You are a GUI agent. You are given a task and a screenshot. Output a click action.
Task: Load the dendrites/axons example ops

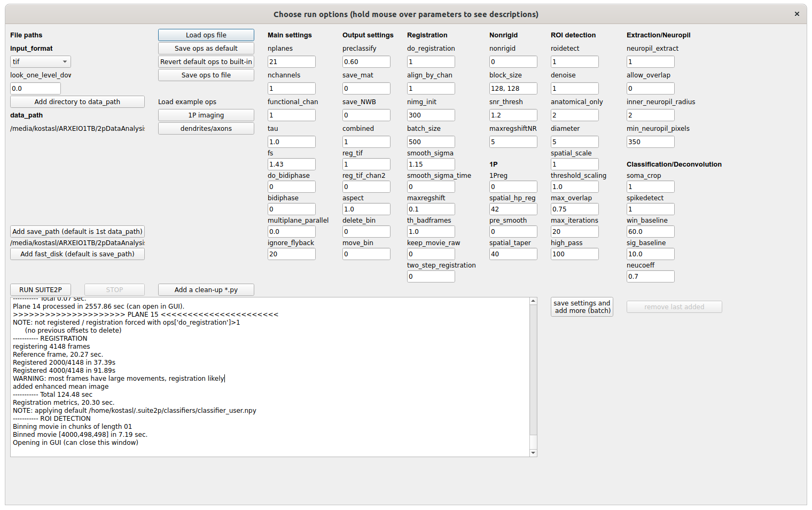pos(206,128)
